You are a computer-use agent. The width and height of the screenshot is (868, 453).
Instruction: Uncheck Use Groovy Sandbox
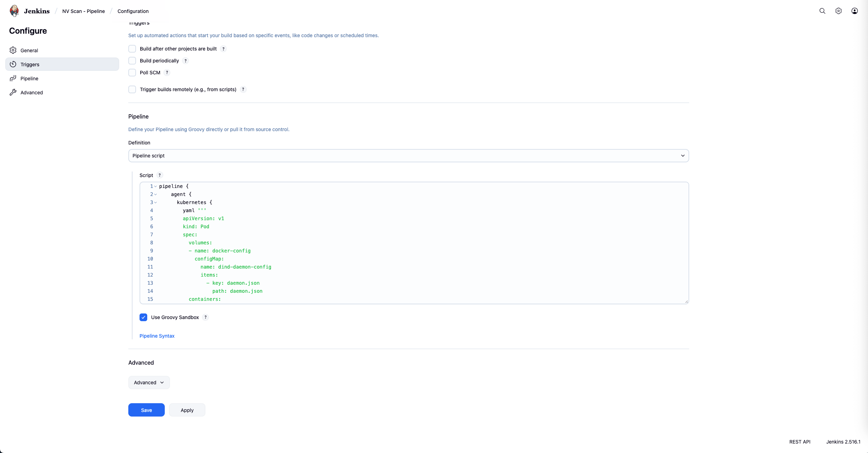[143, 317]
